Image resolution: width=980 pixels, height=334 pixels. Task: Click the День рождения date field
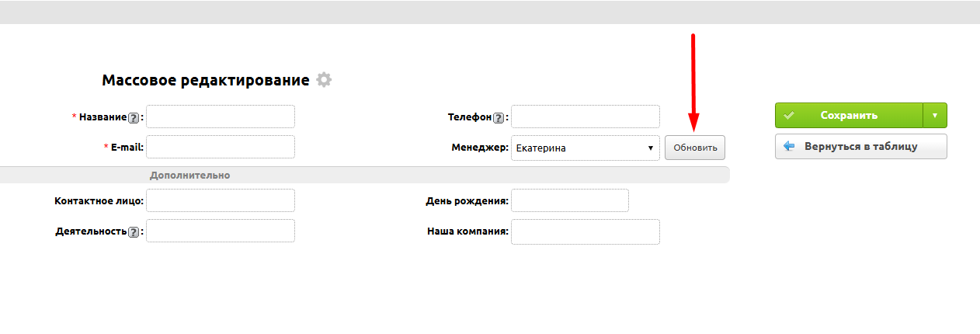(x=569, y=200)
